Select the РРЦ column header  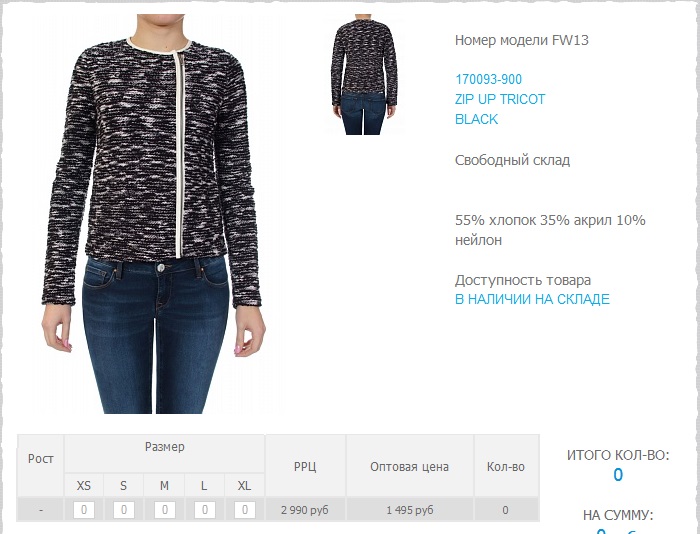[305, 467]
